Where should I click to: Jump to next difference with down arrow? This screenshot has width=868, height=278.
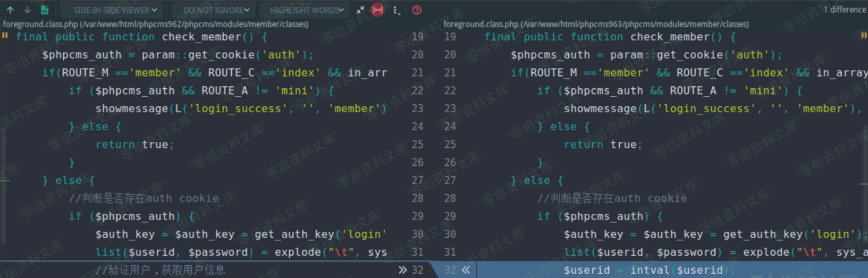click(27, 10)
